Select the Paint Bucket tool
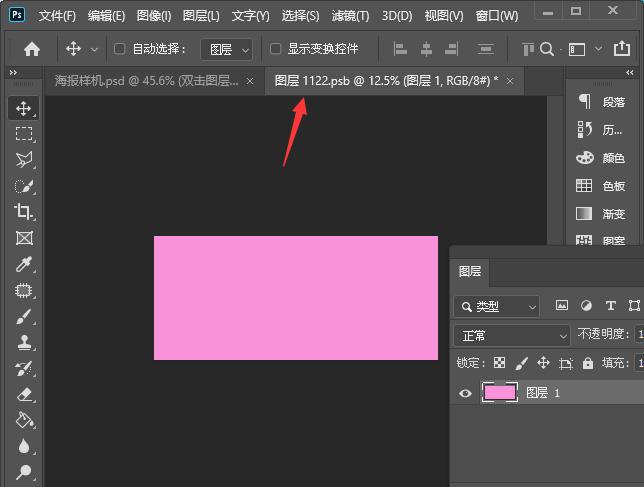This screenshot has width=644, height=487. [x=24, y=420]
